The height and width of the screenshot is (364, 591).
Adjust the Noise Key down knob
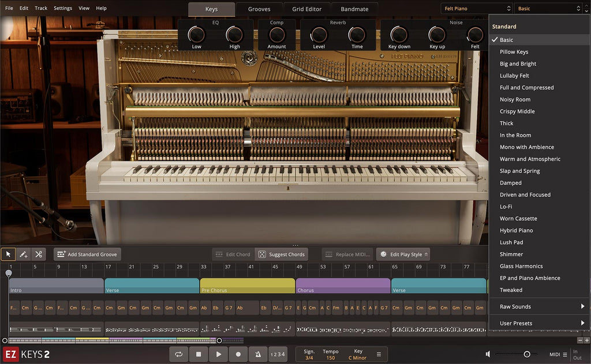click(399, 35)
